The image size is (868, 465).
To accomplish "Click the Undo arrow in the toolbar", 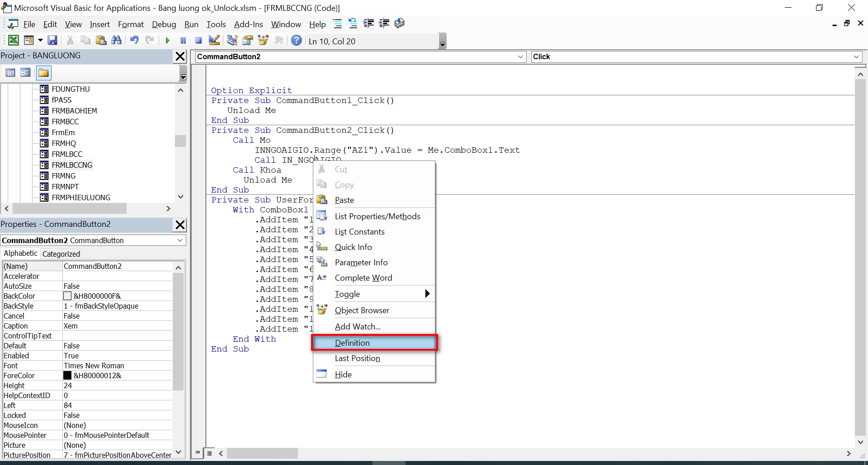I will [x=134, y=41].
